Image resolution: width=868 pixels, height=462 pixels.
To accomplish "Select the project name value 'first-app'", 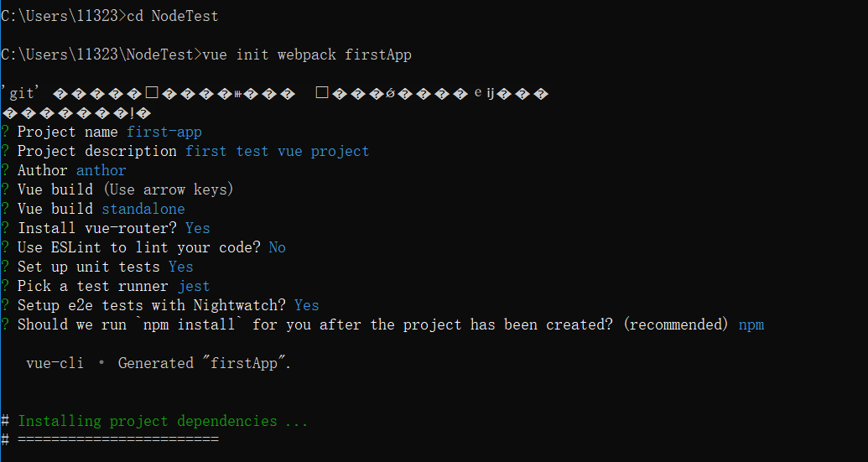I will point(164,132).
